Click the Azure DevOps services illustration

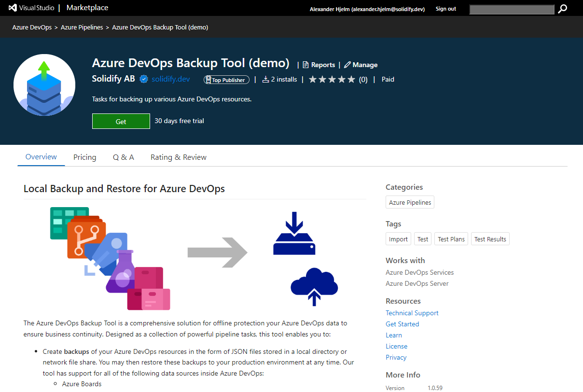pos(110,258)
